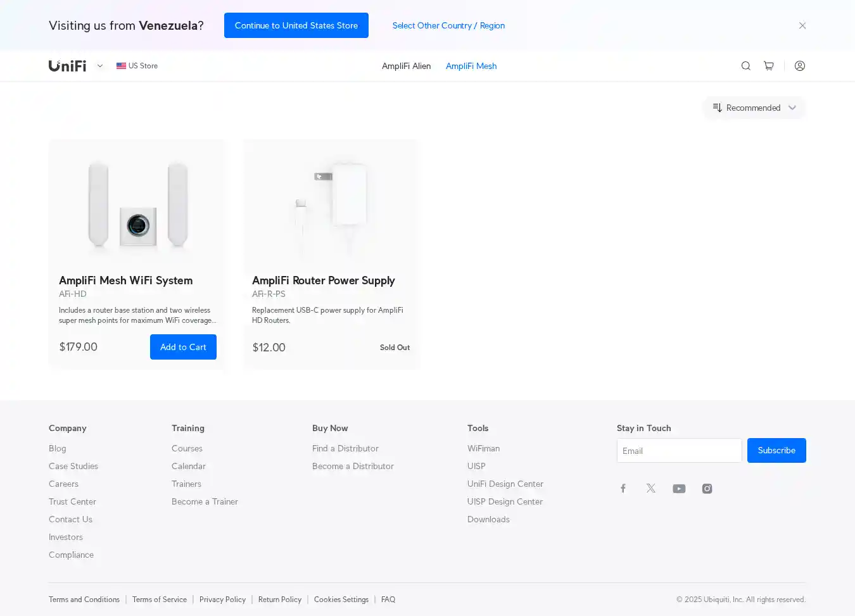Add AmpliFi Mesh WiFi System to cart
The image size is (855, 616).
click(183, 347)
